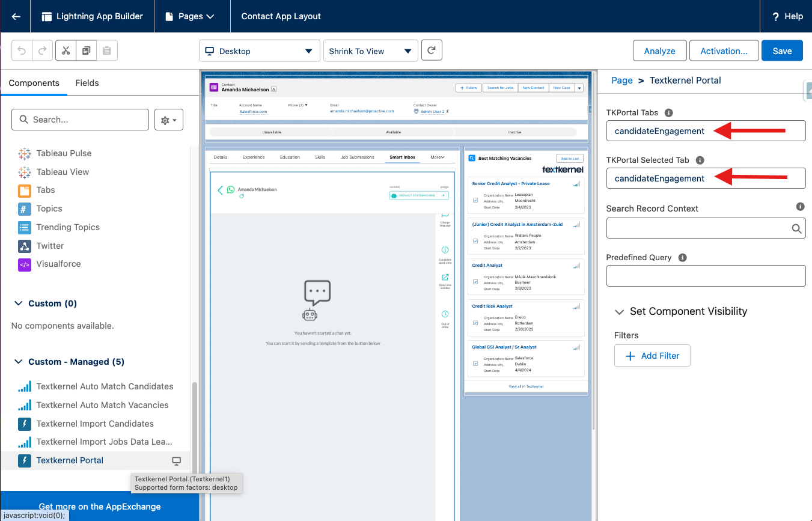Click the purple Visualforce component icon
This screenshot has height=521, width=812.
click(25, 264)
